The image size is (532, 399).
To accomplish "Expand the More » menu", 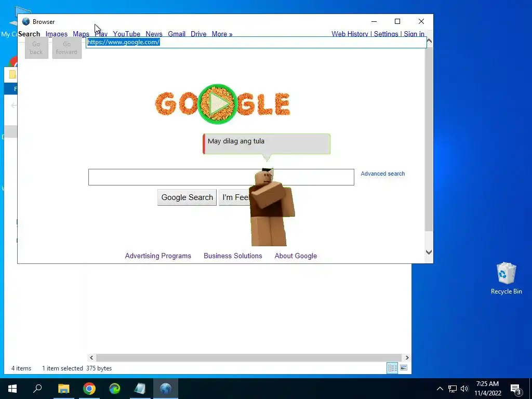I will pos(222,34).
